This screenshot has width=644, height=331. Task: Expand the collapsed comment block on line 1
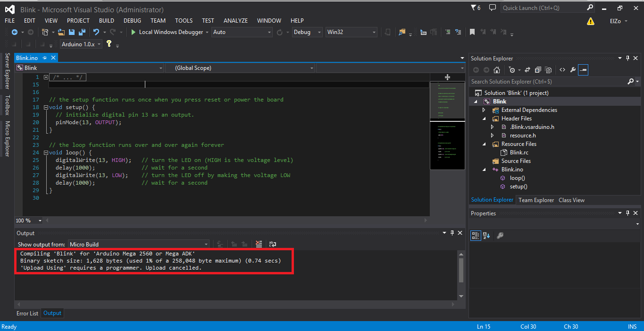(x=46, y=77)
